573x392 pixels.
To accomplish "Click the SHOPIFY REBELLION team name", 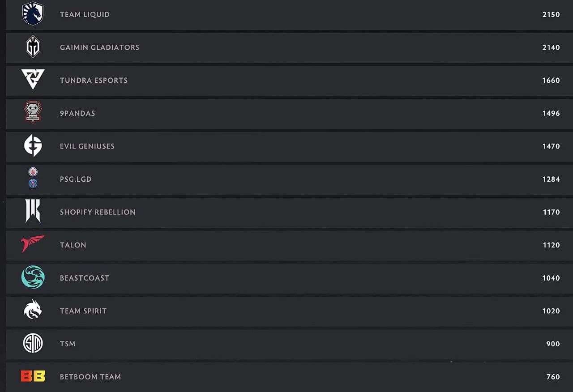I will 98,212.
